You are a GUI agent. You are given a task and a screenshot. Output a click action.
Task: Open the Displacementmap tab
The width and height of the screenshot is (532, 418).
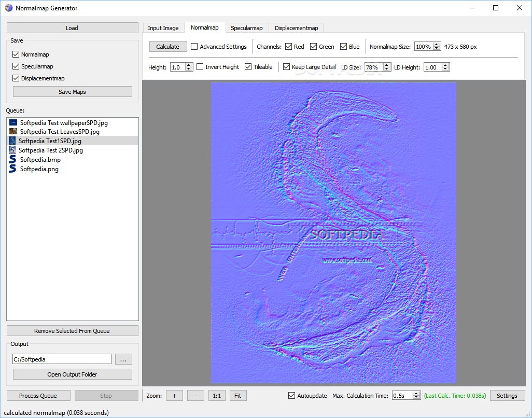click(x=296, y=28)
